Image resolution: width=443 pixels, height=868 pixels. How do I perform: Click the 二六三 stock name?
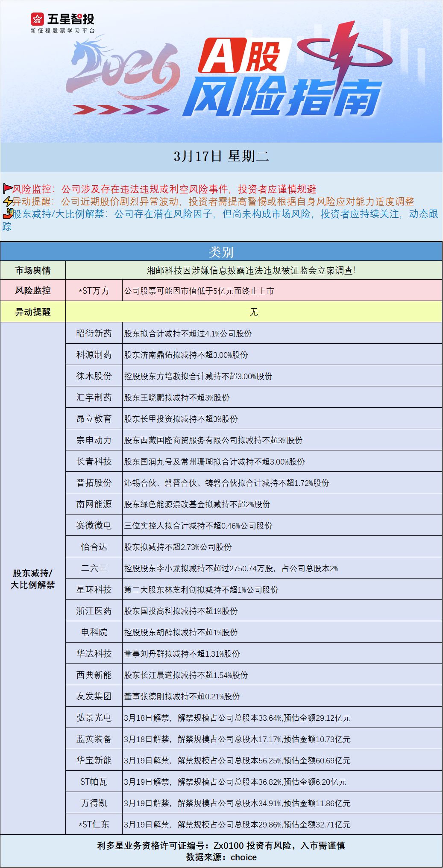(94, 568)
